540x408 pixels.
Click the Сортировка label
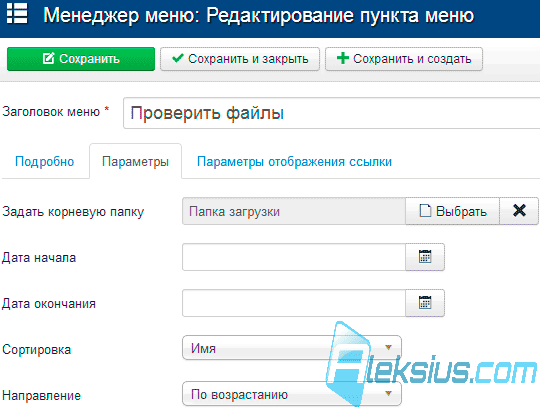[x=37, y=349]
